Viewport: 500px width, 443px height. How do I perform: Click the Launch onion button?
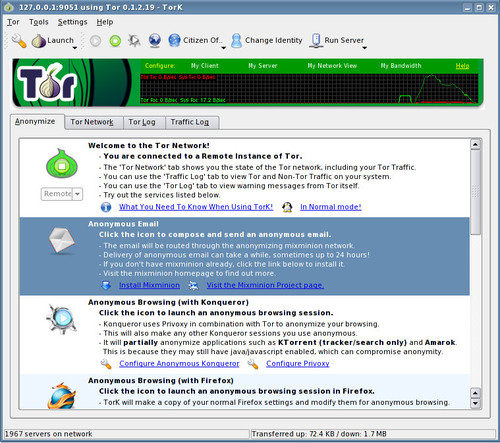53,41
